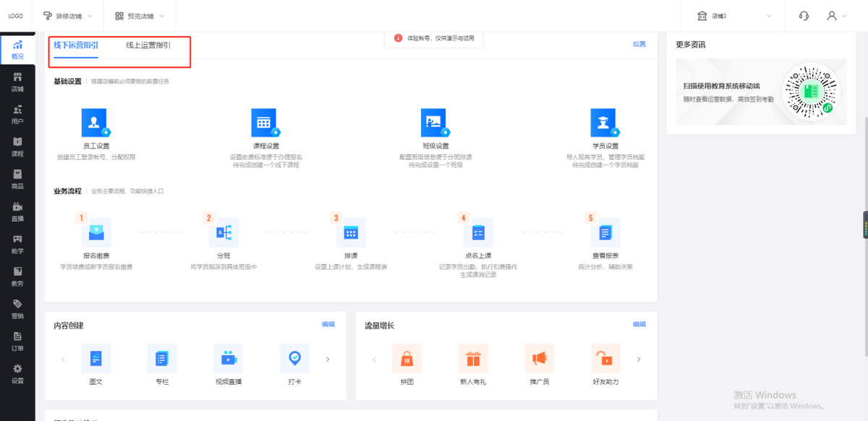The height and width of the screenshot is (421, 868).
Task: Create a 专栏 column
Action: tap(162, 358)
